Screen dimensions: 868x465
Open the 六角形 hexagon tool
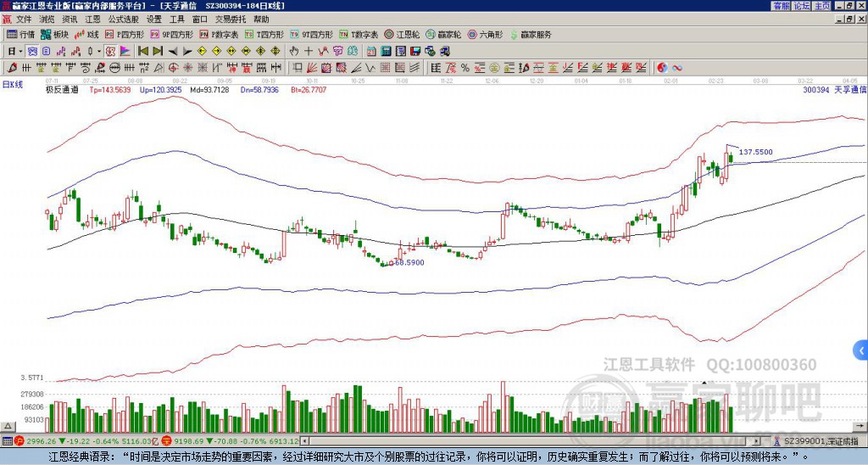pyautogui.click(x=486, y=34)
